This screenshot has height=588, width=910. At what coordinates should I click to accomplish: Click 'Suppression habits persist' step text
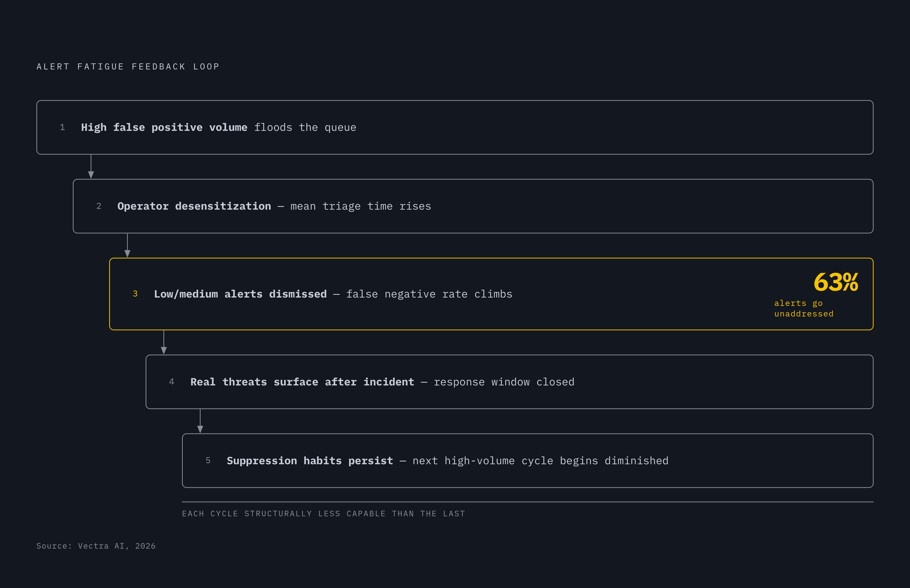310,461
